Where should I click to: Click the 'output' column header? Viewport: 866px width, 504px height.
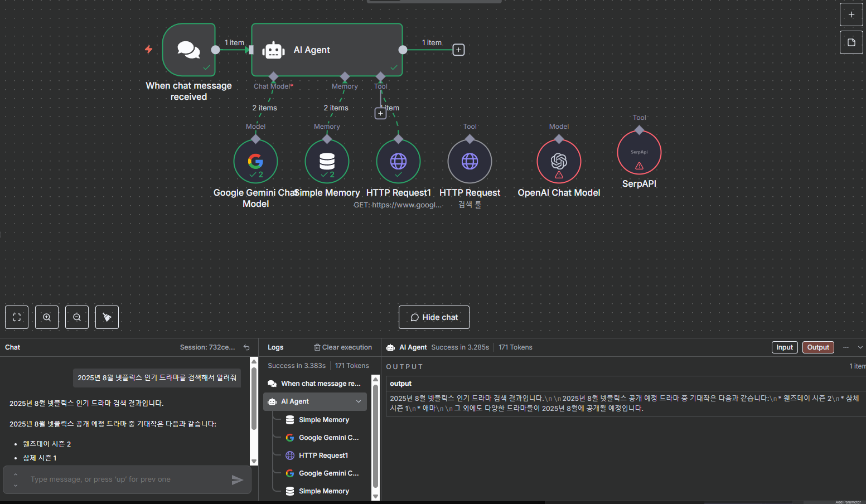tap(400, 384)
